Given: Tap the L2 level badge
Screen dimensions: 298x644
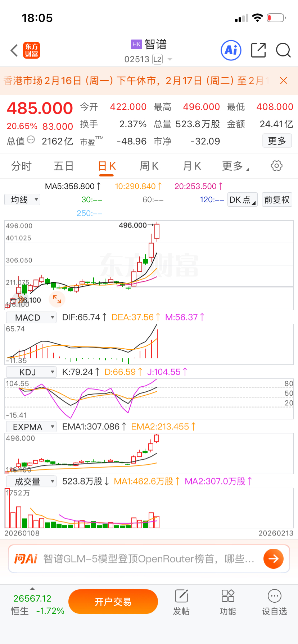Looking at the screenshot, I should pos(157,59).
